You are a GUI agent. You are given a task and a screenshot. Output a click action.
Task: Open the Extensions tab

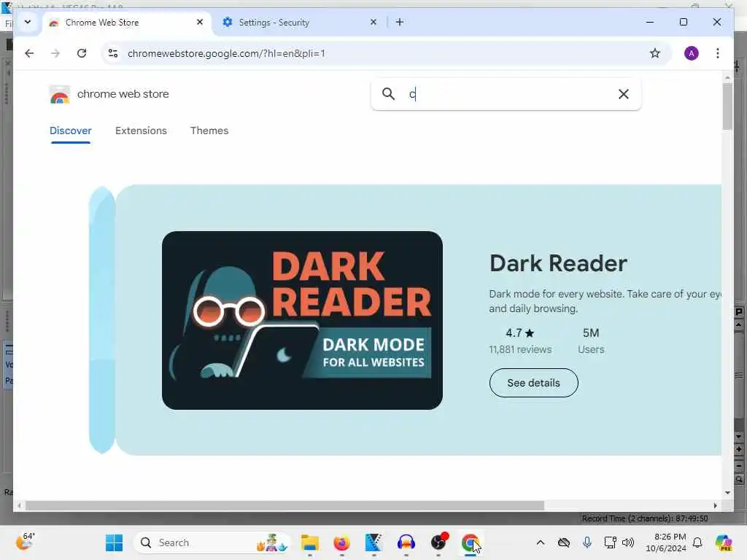(141, 131)
